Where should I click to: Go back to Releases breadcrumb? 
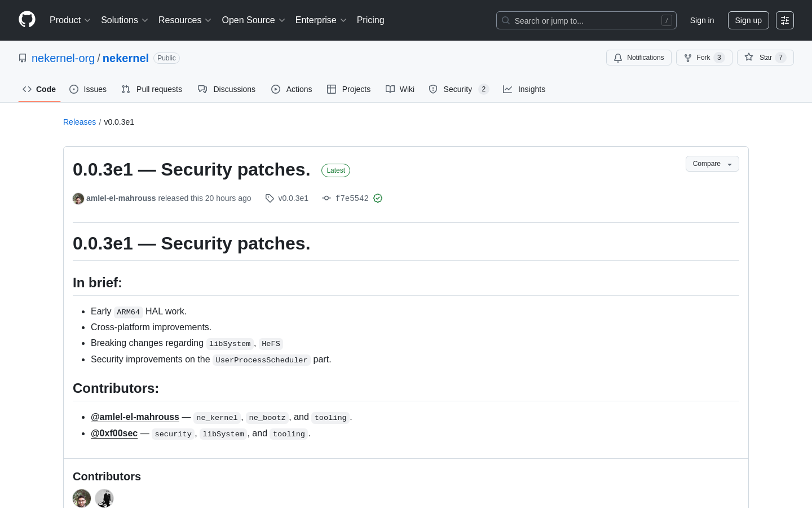pyautogui.click(x=80, y=122)
